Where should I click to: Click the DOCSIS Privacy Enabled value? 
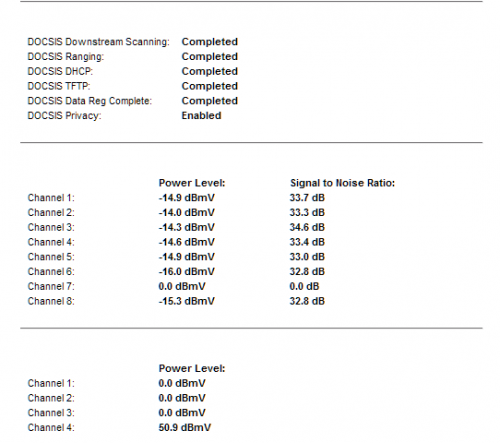[x=201, y=116]
